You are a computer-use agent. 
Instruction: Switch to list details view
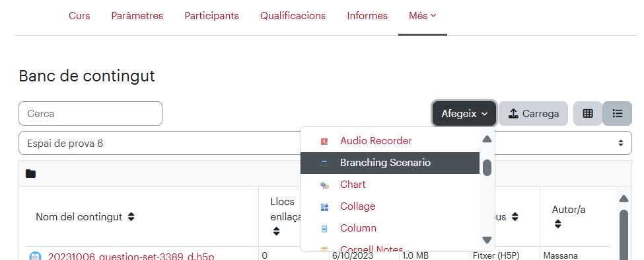[618, 114]
